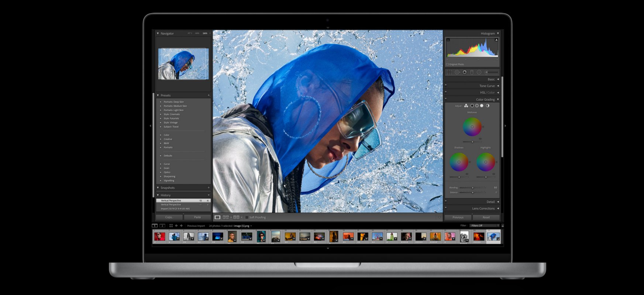Select Global view in Adjust row

[x=488, y=105]
